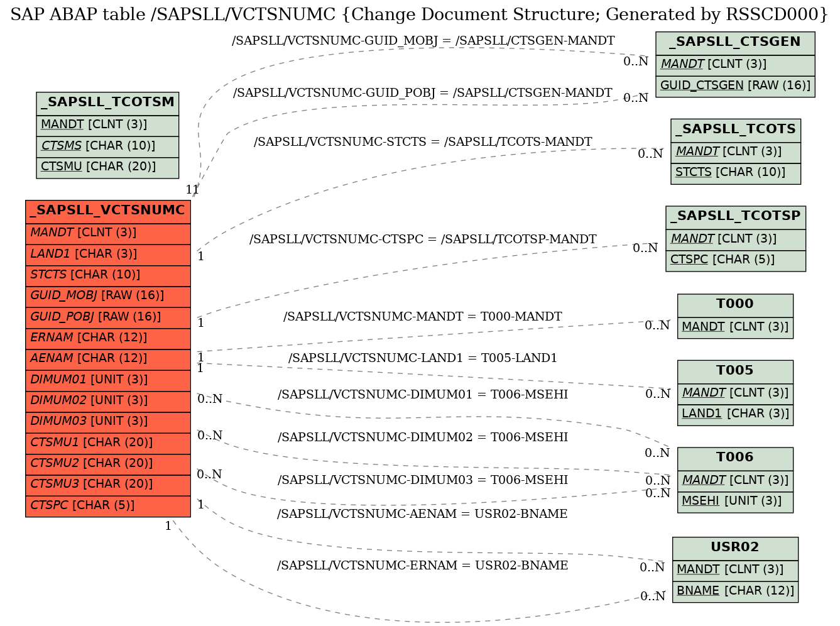Select CTSPC [CHAR (5)] in _SAPSLL_VCTSNUMC
This screenshot has height=626, width=840.
pyautogui.click(x=108, y=505)
